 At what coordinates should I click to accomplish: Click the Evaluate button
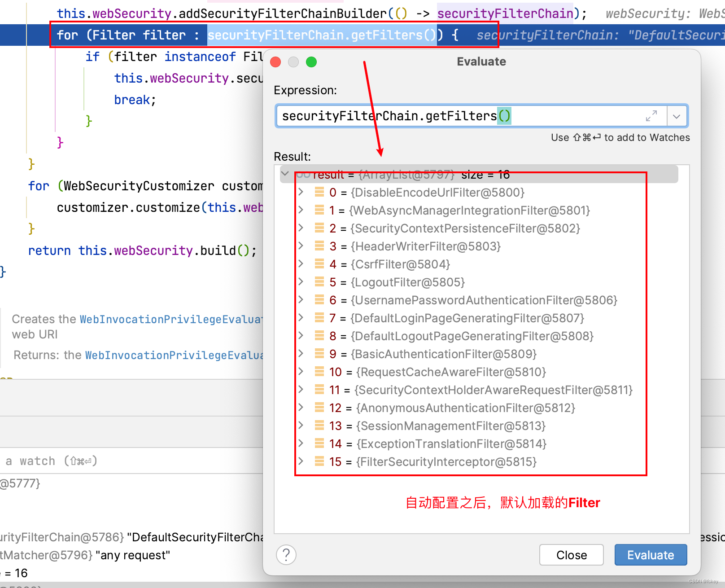pyautogui.click(x=651, y=555)
